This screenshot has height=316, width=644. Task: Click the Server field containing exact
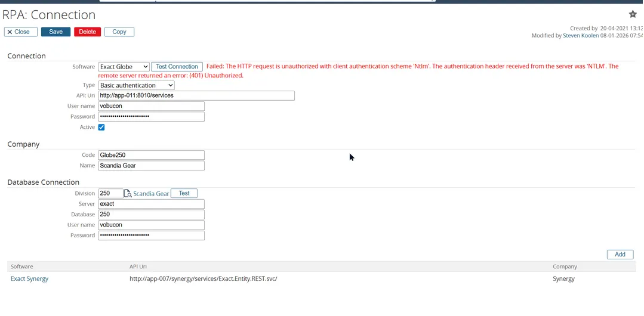click(151, 204)
